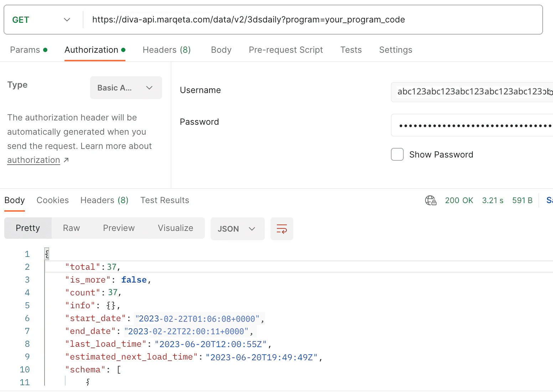Click the 591 B response size
Image resolution: width=553 pixels, height=392 pixels.
click(522, 200)
